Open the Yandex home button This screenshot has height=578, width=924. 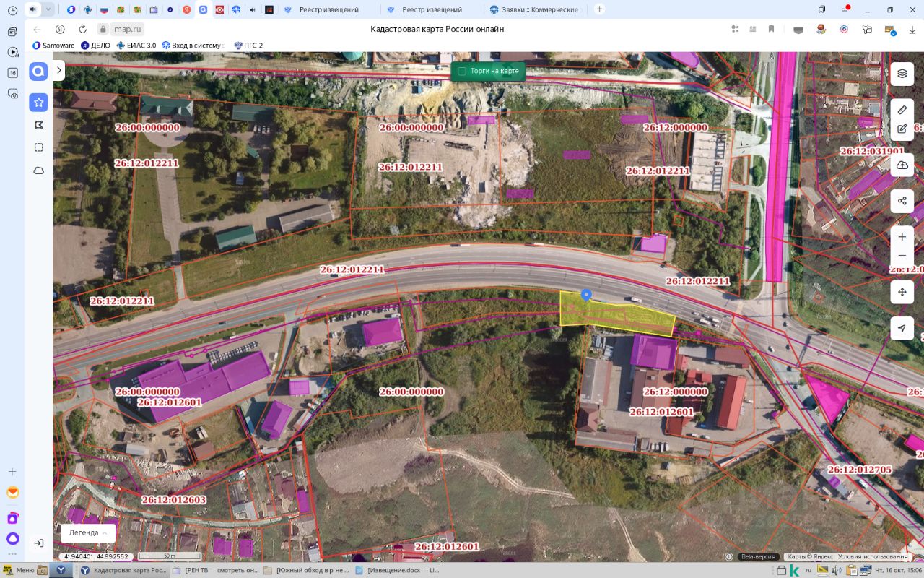pyautogui.click(x=60, y=29)
